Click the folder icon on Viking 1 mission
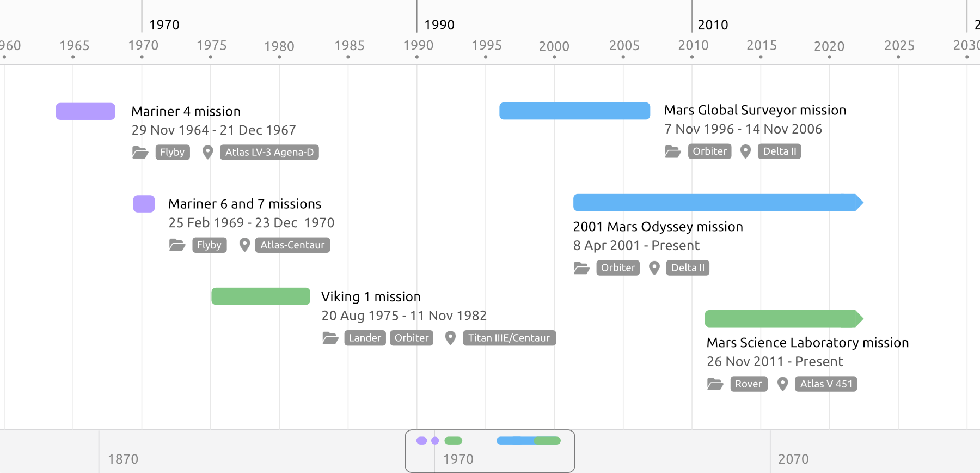This screenshot has width=980, height=473. 330,338
